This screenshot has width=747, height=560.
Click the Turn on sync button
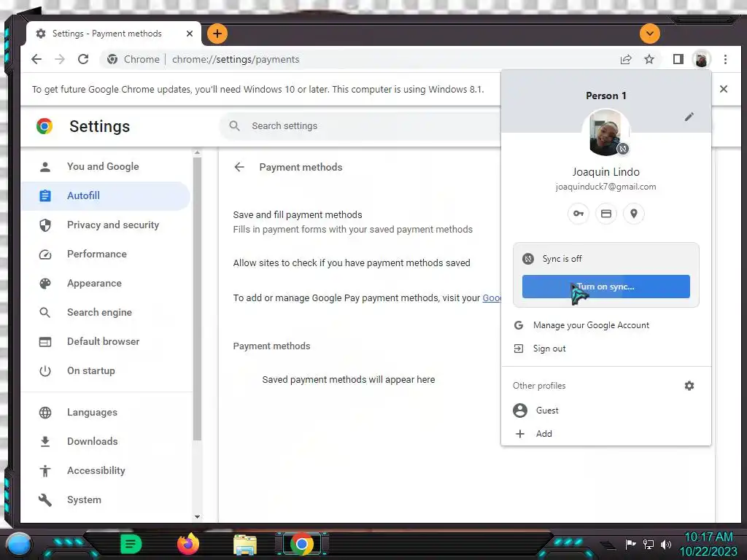coord(606,287)
